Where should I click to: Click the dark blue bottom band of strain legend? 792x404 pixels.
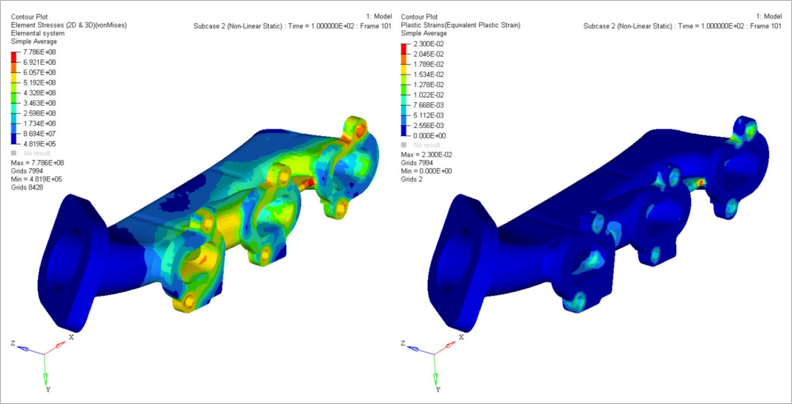pos(405,130)
